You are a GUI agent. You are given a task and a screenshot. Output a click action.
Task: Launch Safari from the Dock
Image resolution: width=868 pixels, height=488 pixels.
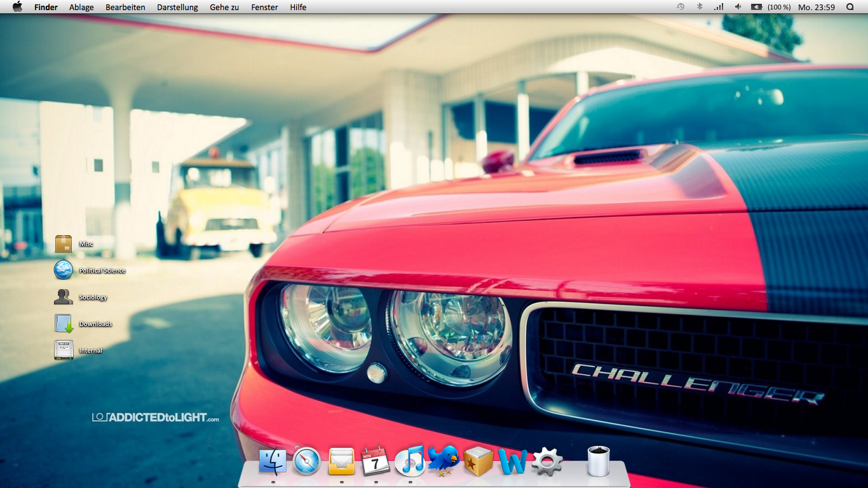pyautogui.click(x=306, y=462)
